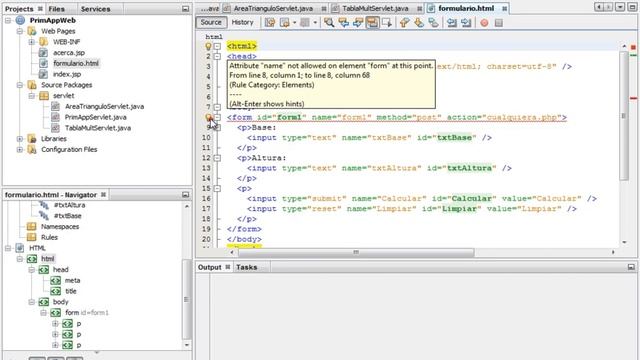Minimize the Projects panel
The image size is (640, 360).
coord(185,9)
